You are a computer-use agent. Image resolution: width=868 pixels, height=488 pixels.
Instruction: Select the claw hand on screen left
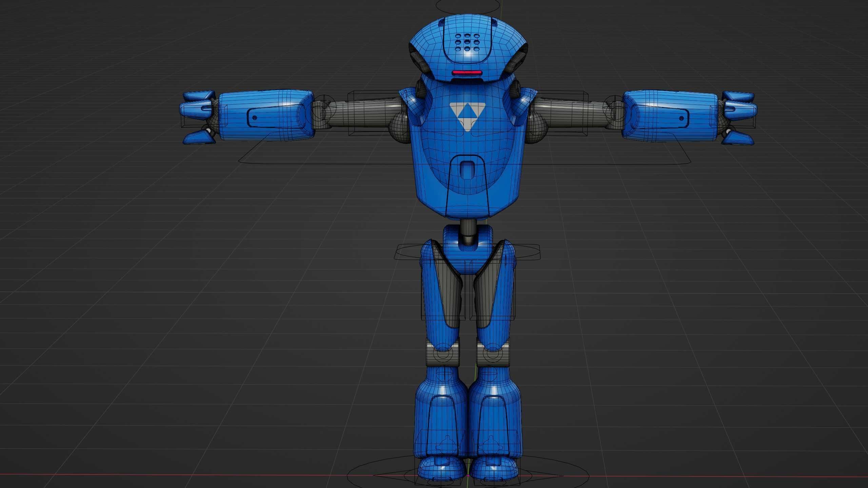point(198,117)
